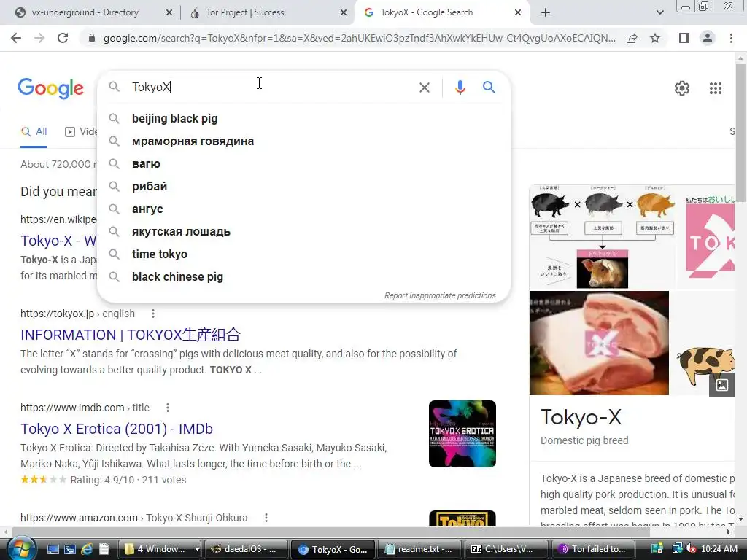Open 'Tokyo X Erotica (2001) - IMDb' result
The image size is (747, 560).
pos(117,429)
